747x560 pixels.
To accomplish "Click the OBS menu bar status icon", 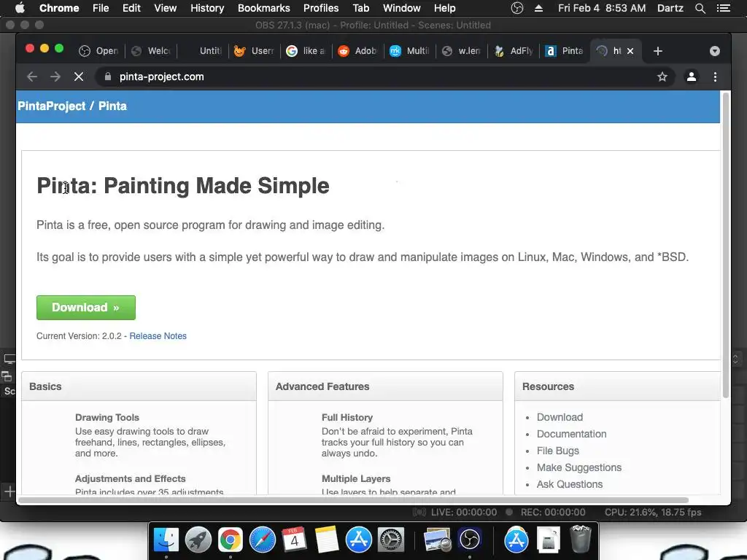I will 517,8.
